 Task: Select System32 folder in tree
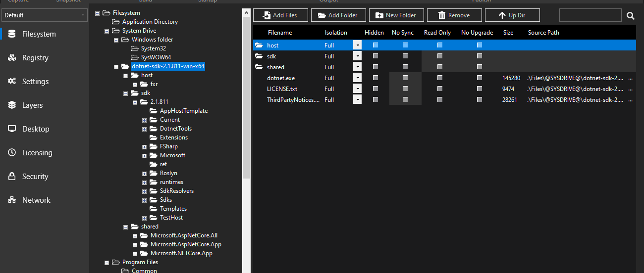click(153, 48)
